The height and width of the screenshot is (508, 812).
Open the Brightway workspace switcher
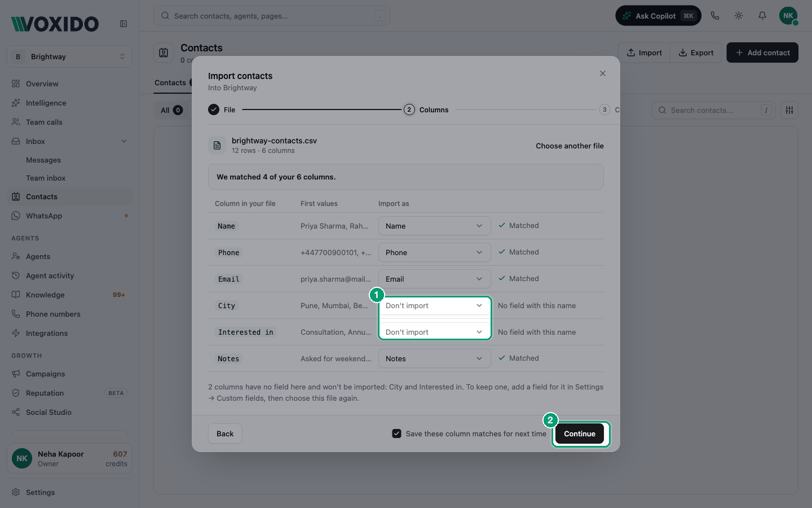pos(70,56)
